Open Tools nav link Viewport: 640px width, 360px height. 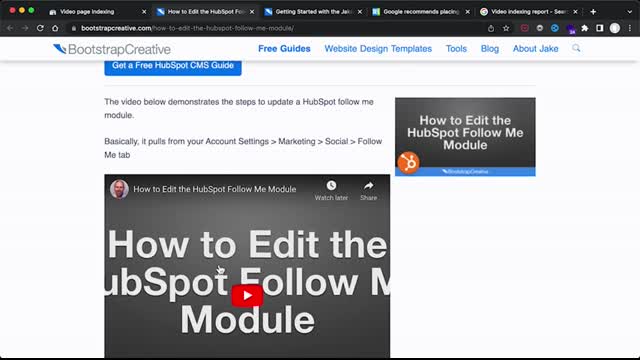(x=456, y=49)
